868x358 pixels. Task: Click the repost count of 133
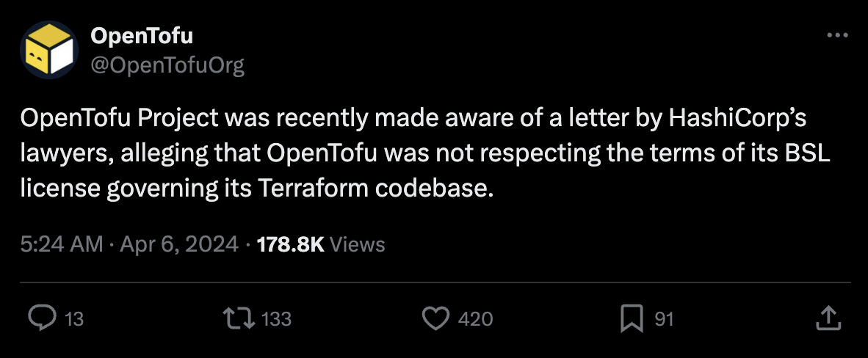click(277, 319)
